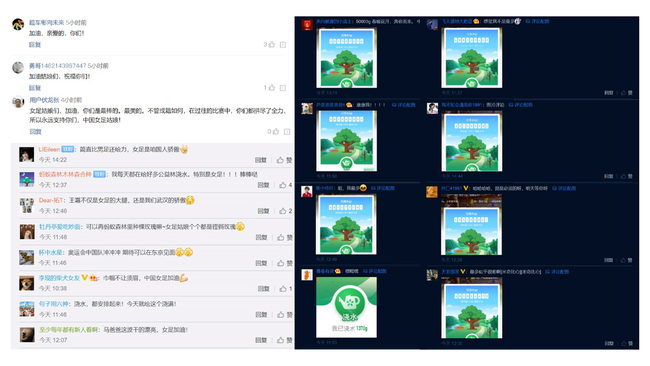Open the 浇水 watering can image
This screenshot has width=650, height=366.
[347, 307]
